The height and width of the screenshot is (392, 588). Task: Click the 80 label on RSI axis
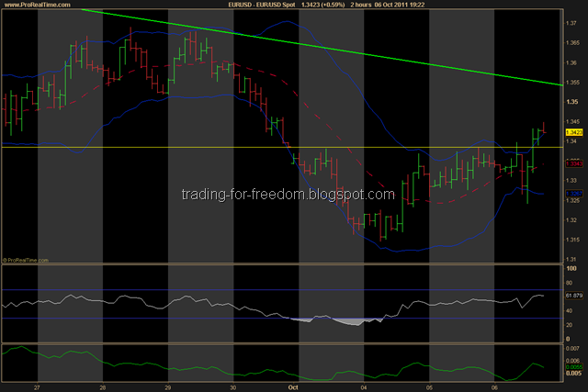[570, 283]
